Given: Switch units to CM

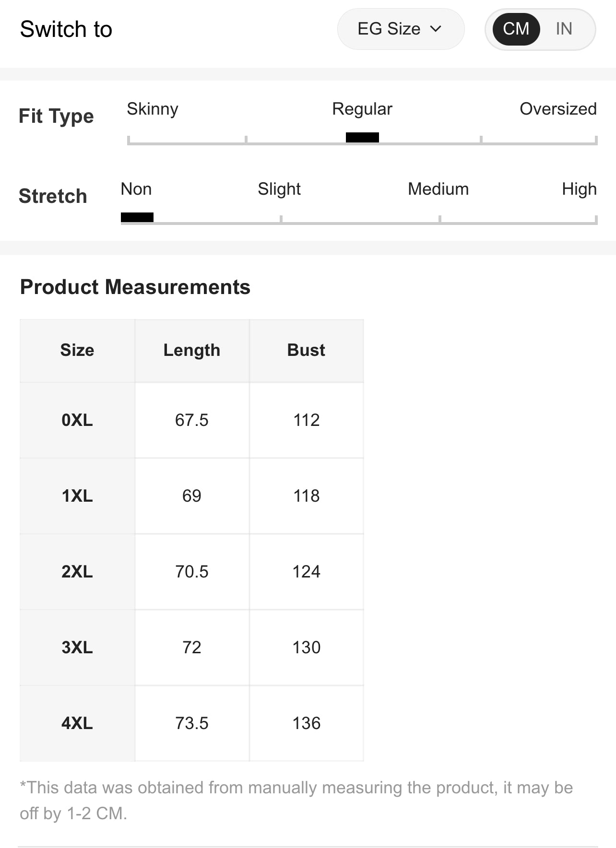Looking at the screenshot, I should (516, 29).
